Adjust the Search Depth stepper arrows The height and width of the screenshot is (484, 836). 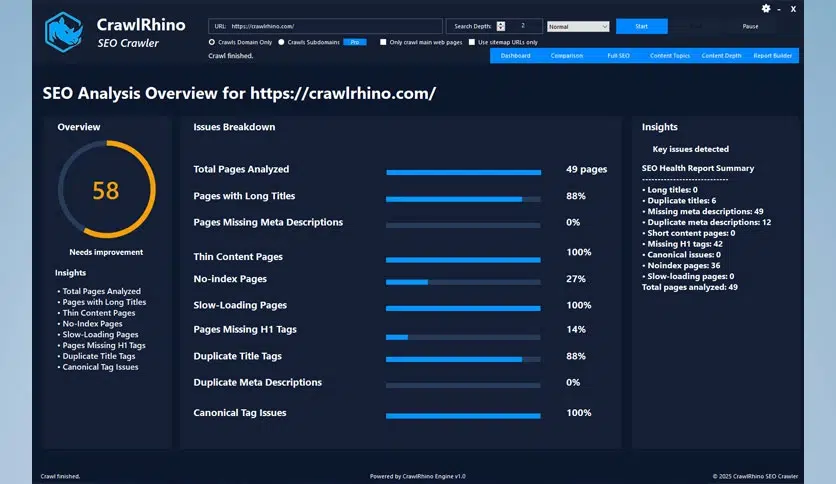point(500,26)
